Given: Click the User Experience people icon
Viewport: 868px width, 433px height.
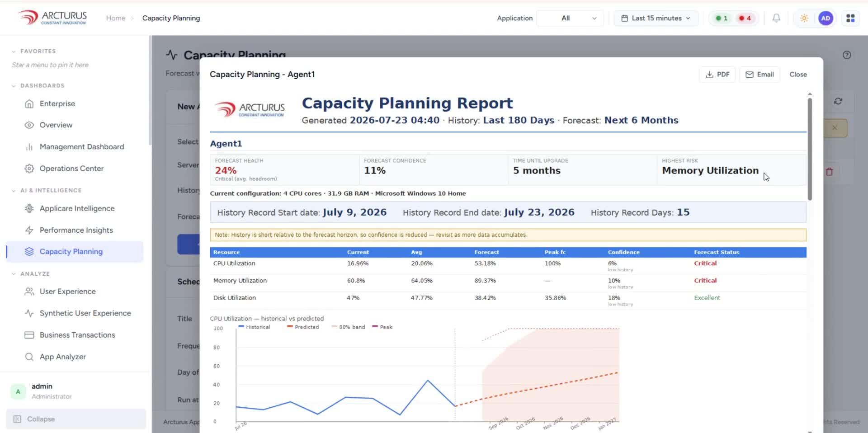Looking at the screenshot, I should click(x=29, y=292).
